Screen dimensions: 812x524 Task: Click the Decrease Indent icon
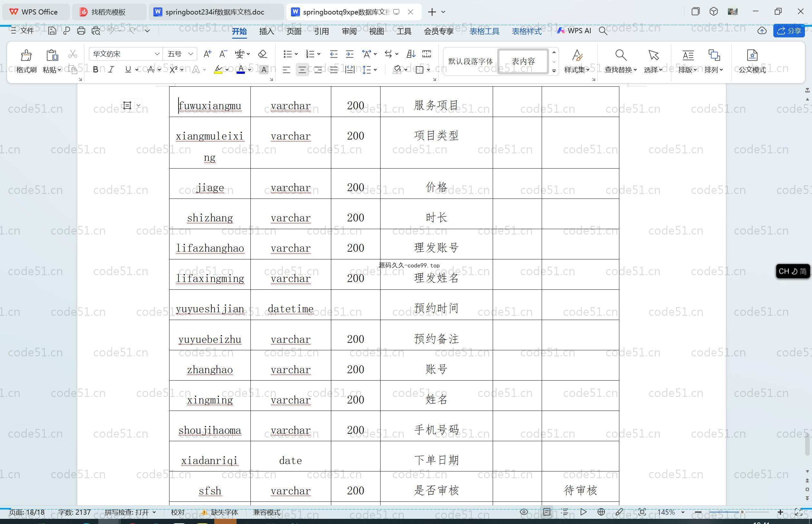pyautogui.click(x=334, y=54)
